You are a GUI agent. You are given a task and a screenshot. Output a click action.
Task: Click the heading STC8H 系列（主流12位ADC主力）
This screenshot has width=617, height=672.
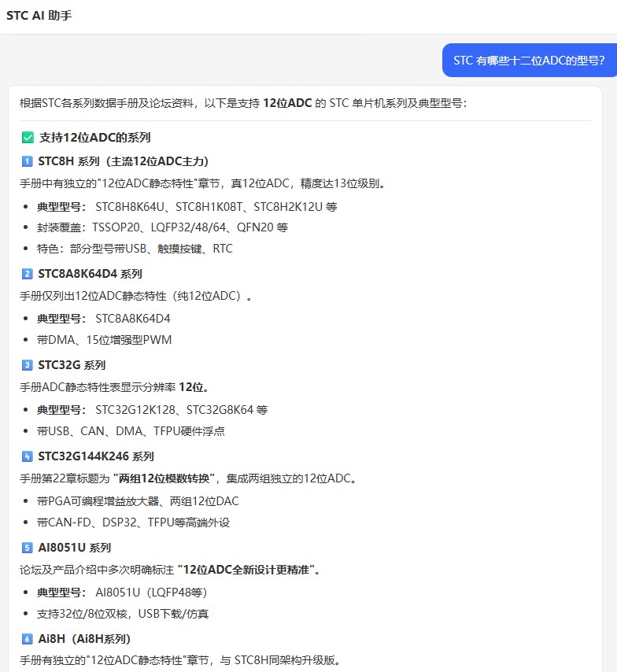click(123, 161)
